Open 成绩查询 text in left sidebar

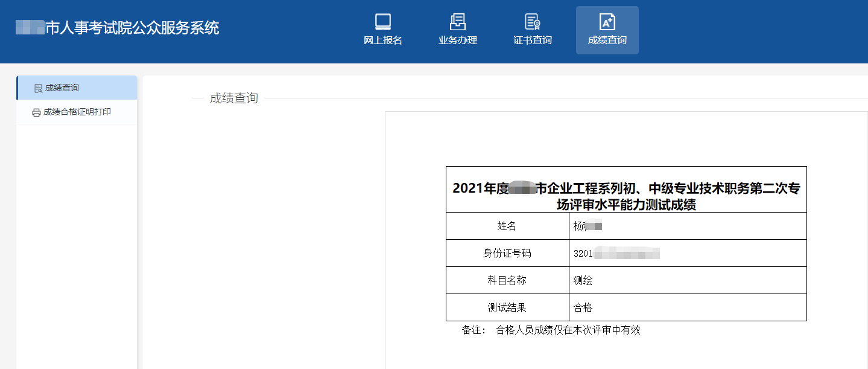(62, 88)
